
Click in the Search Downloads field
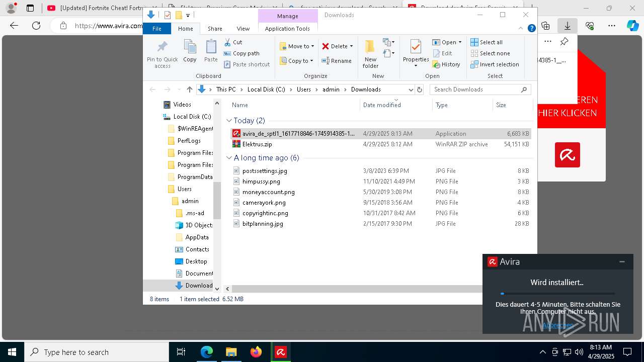coord(475,89)
